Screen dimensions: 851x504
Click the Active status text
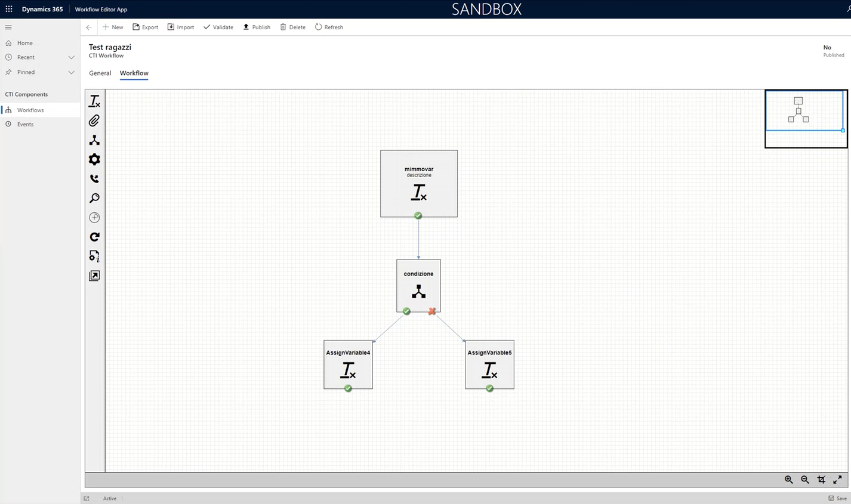click(110, 499)
